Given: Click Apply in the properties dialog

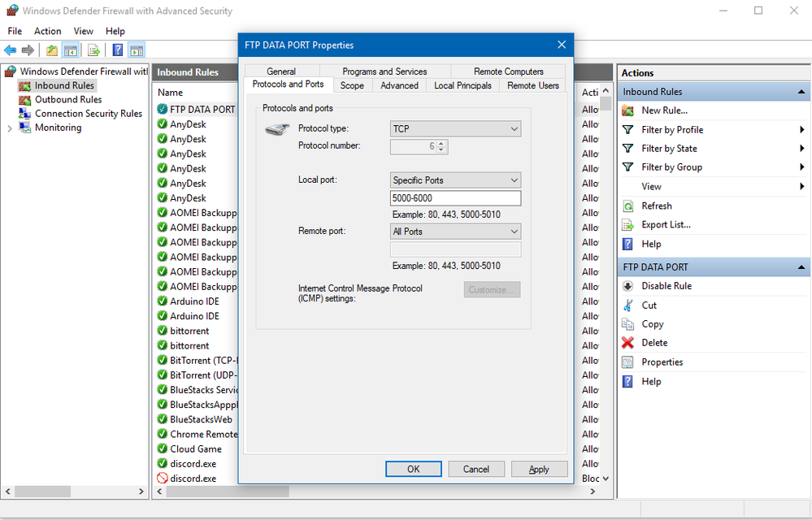Looking at the screenshot, I should tap(539, 470).
